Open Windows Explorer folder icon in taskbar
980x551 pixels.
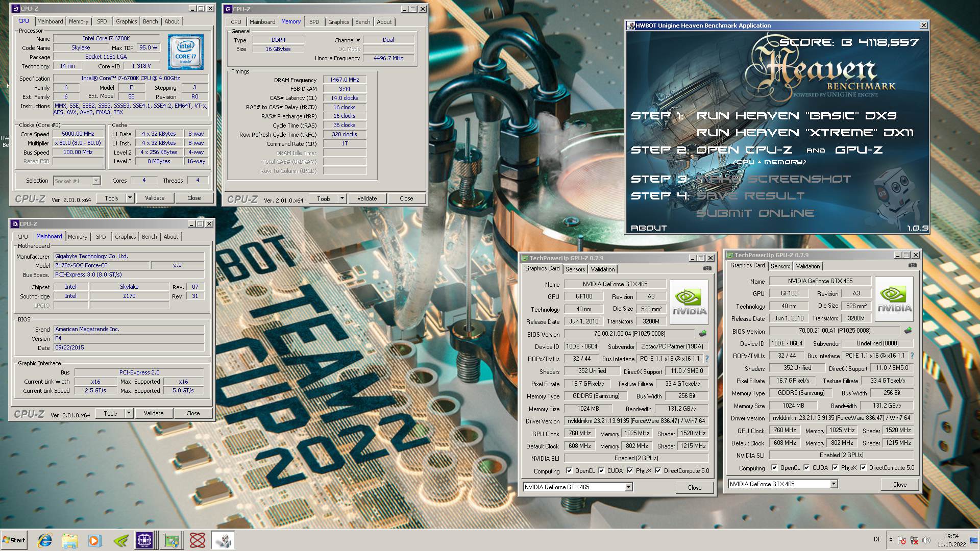70,540
